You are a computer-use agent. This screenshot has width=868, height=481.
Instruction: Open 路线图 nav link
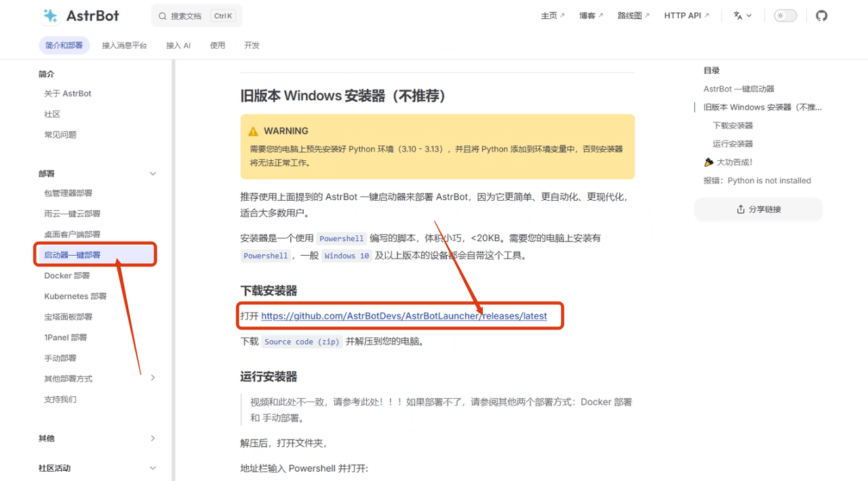pos(633,16)
